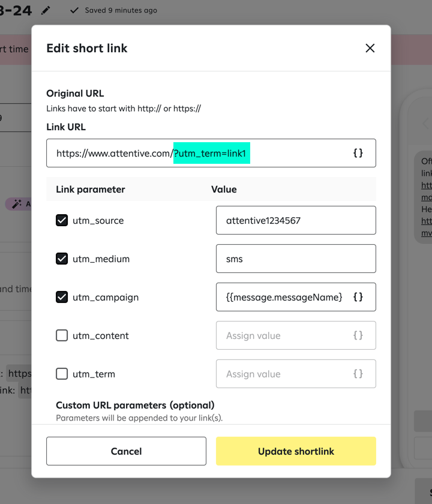432x504 pixels.
Task: Disable the utm_medium checkbox
Action: click(x=62, y=259)
